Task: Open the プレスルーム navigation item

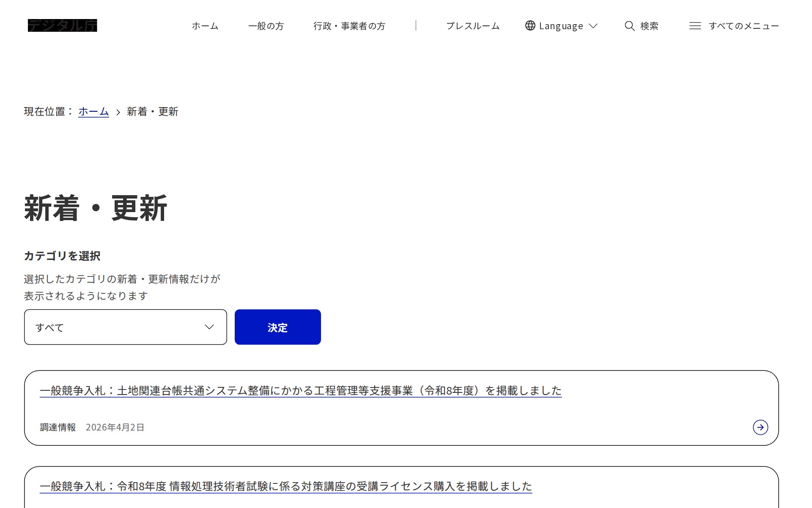Action: (473, 26)
